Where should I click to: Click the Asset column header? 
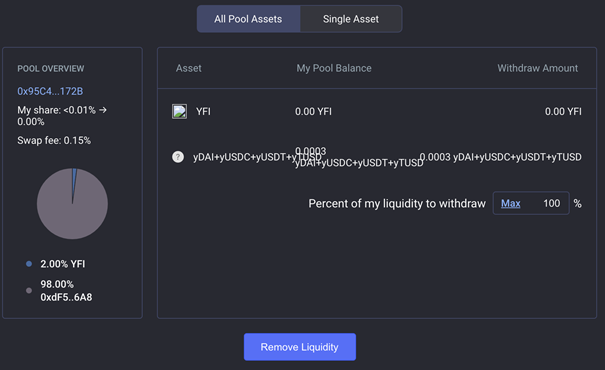tap(189, 68)
